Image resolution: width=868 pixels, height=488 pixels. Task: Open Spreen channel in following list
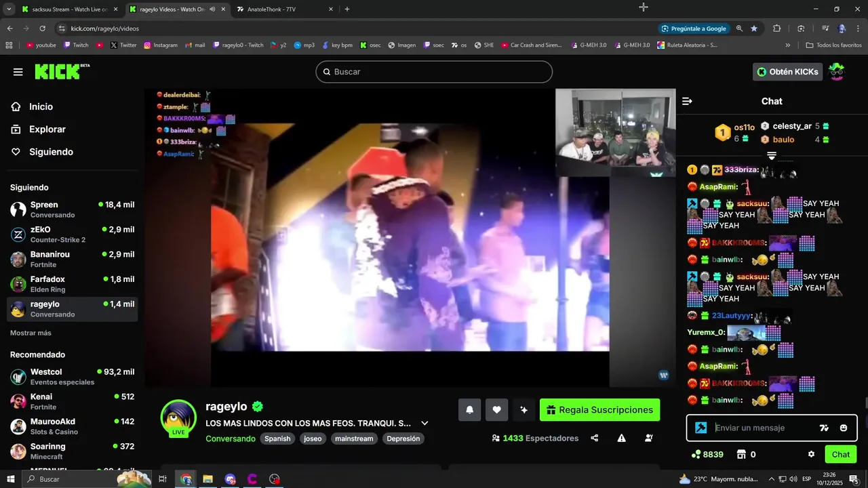tap(73, 209)
